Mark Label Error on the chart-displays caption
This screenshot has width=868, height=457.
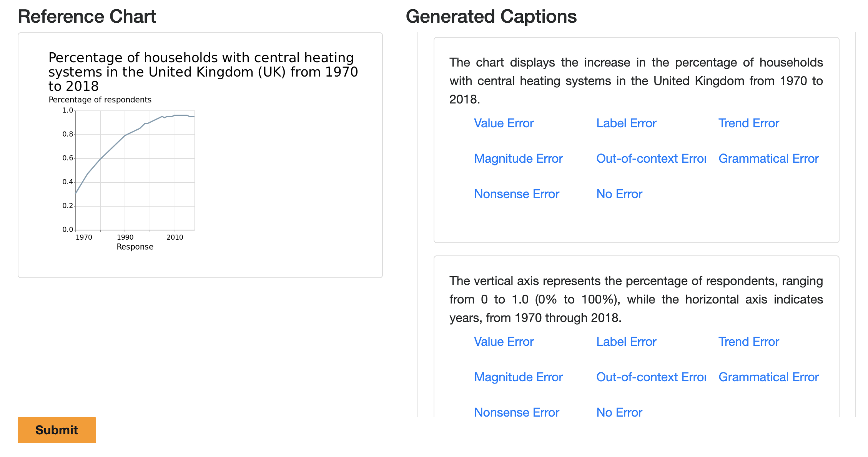(x=626, y=123)
